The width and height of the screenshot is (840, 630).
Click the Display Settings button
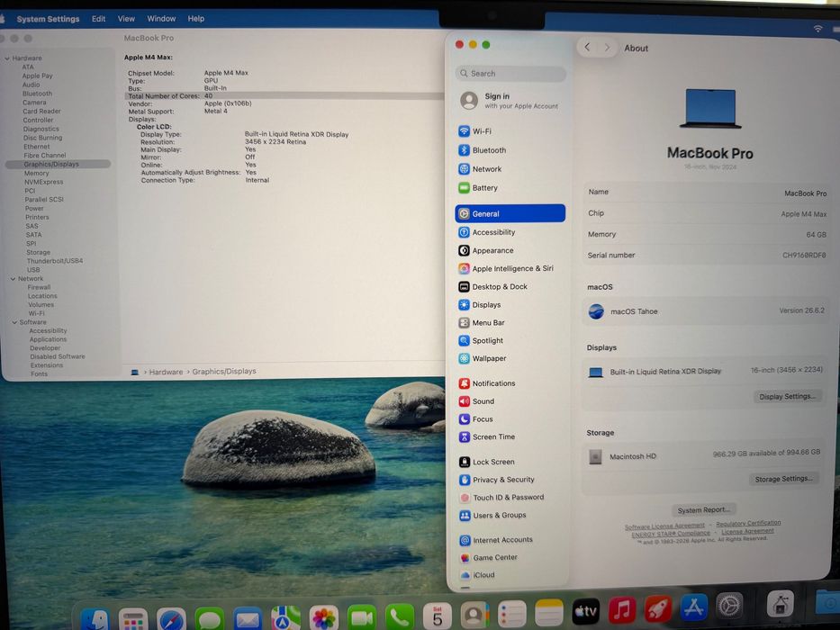pos(787,396)
